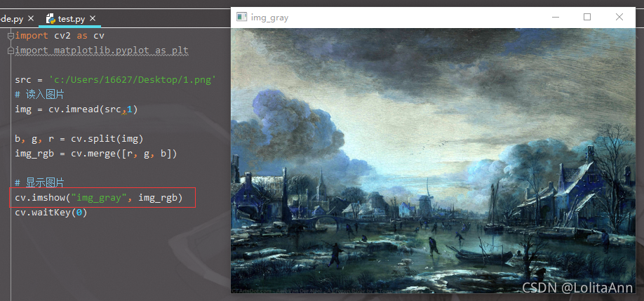The width and height of the screenshot is (644, 301).
Task: Click the cv.imread(src,1) code line
Action: tap(76, 109)
